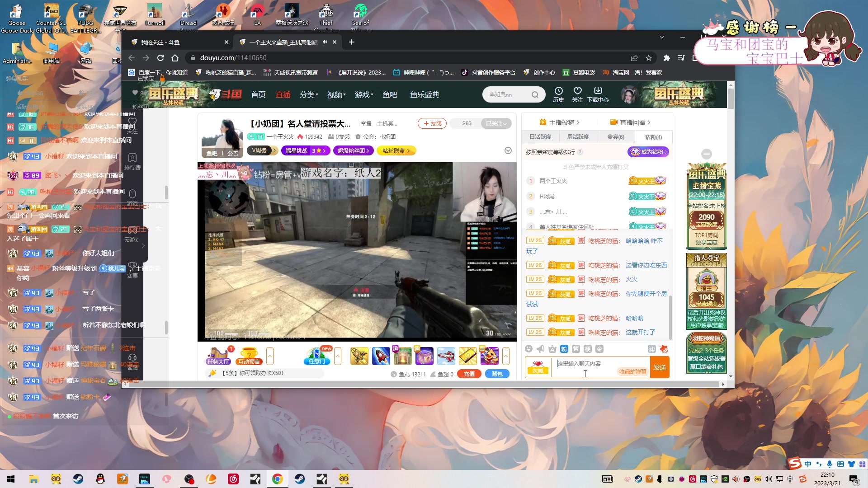The image size is (868, 488).
Task: Open a new Chrome tab
Action: pos(352,42)
